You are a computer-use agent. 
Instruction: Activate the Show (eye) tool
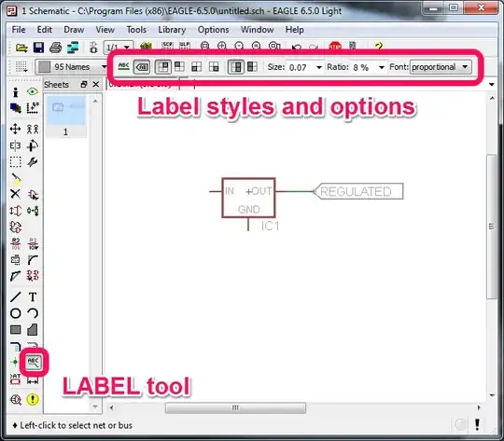pos(33,92)
